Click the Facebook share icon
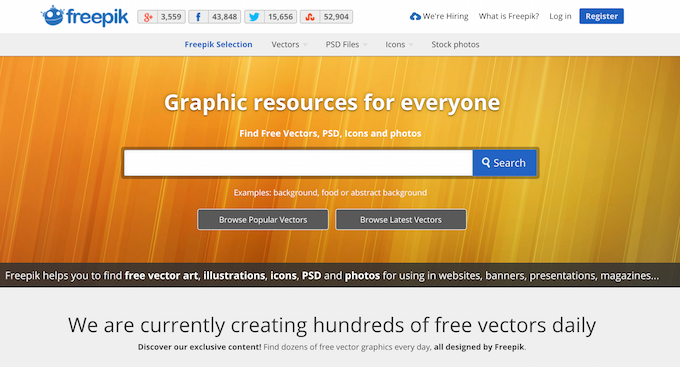This screenshot has width=680, height=367. 198,17
